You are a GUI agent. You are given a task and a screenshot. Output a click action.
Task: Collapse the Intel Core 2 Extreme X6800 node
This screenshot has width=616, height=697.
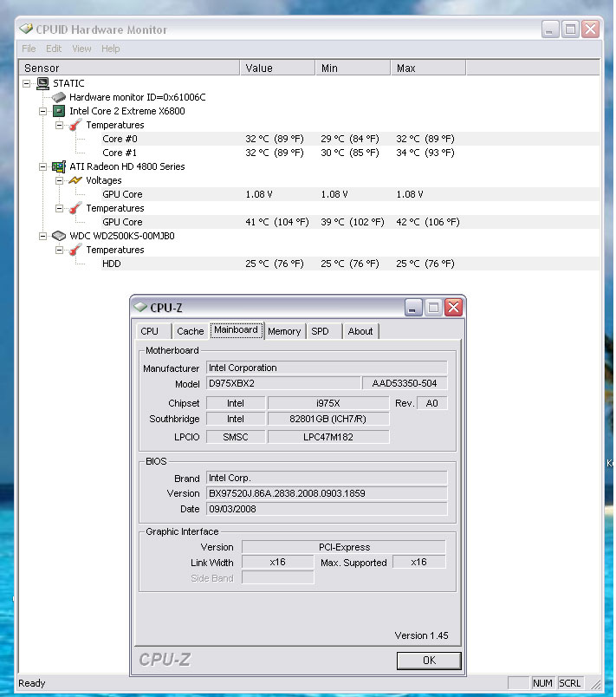click(43, 111)
